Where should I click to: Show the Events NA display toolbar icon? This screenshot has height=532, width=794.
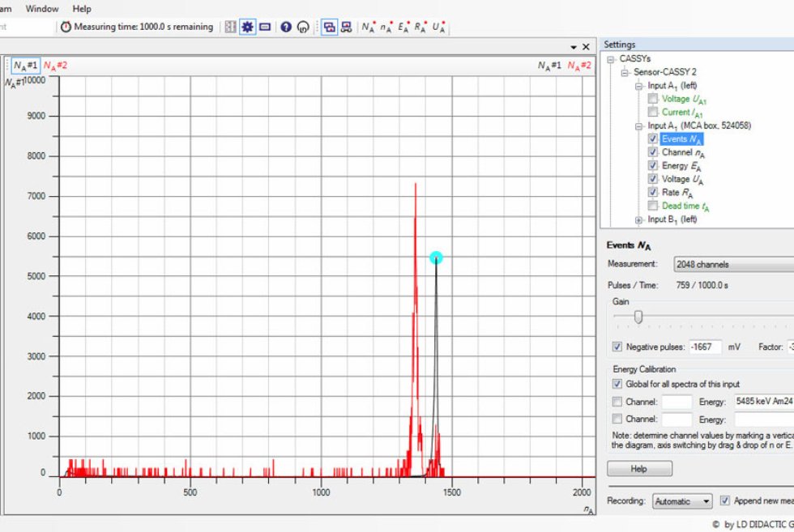(368, 27)
